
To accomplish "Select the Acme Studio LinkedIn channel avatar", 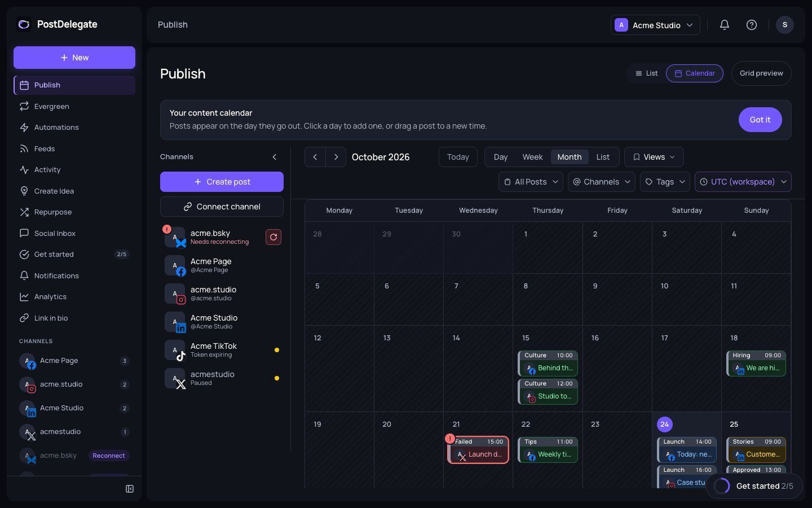I will [x=175, y=322].
